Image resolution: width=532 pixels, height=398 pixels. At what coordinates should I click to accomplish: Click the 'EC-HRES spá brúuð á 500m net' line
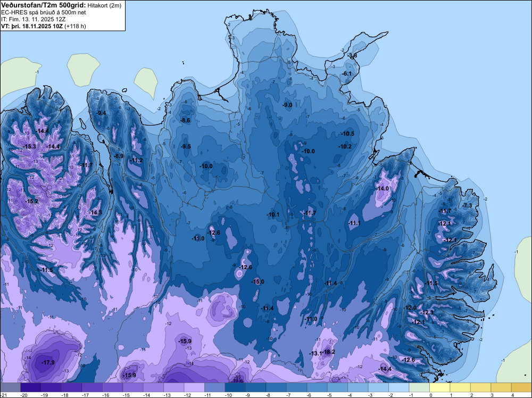pos(44,13)
